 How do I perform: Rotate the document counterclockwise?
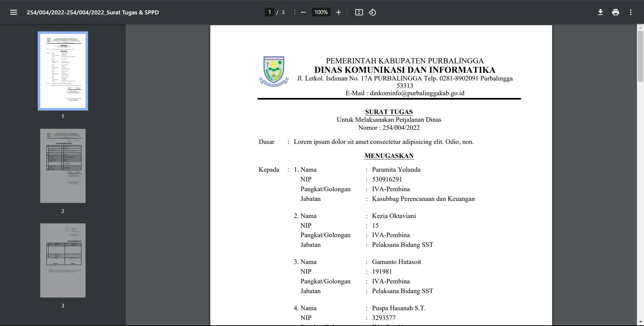click(372, 12)
